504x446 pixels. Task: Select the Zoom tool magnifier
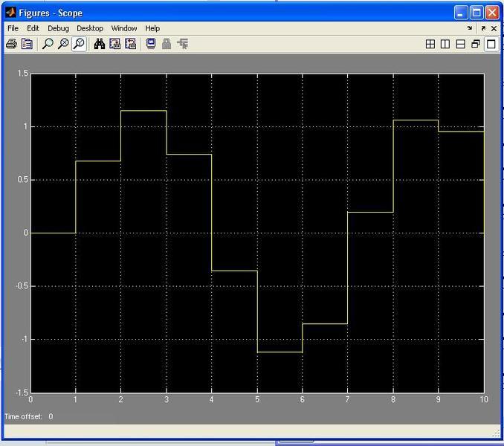click(x=48, y=44)
